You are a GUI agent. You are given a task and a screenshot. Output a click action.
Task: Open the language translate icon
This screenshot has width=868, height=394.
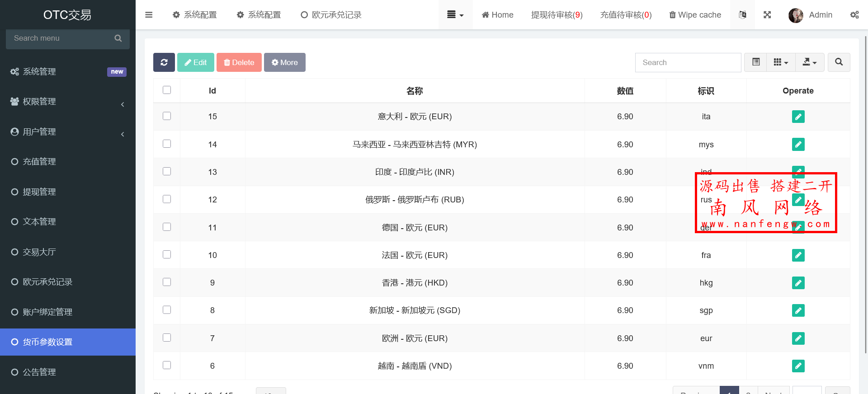tap(742, 15)
